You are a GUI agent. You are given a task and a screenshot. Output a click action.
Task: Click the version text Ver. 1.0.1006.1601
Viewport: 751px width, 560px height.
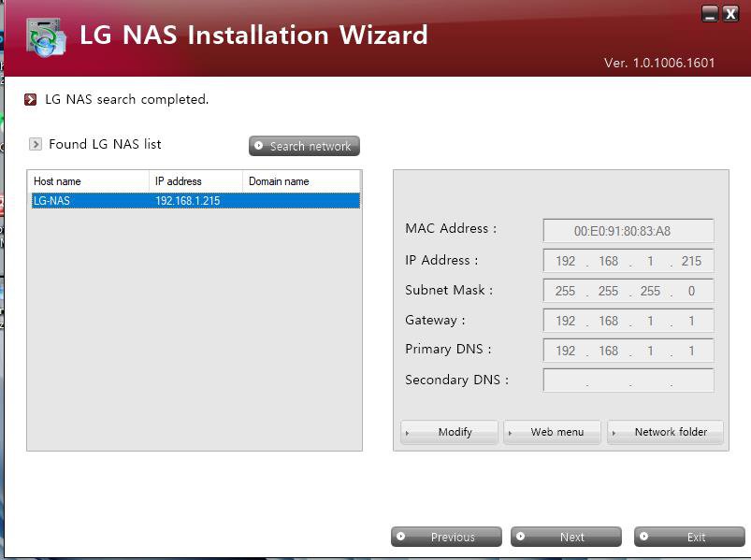tap(659, 63)
